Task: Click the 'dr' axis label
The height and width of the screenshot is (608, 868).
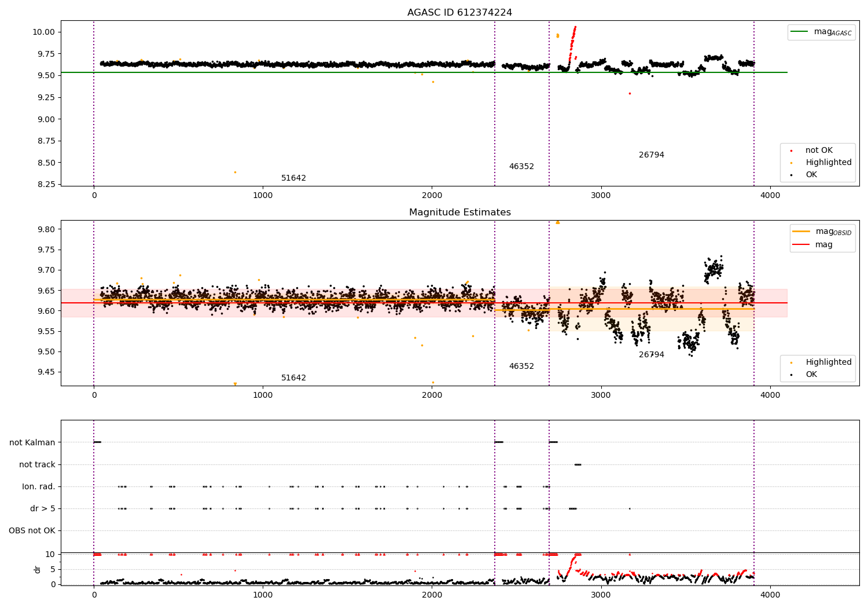Action: [38, 569]
